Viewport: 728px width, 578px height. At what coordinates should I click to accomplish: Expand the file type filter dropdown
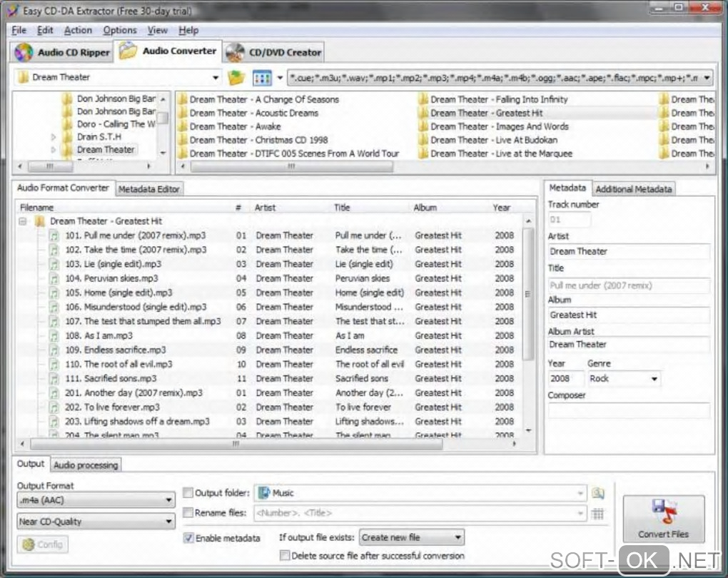(x=706, y=78)
